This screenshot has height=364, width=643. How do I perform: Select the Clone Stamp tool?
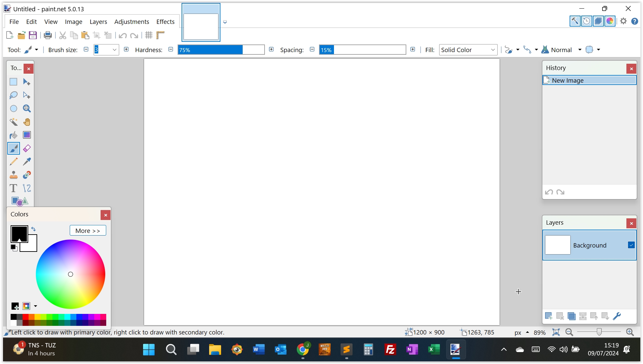pyautogui.click(x=14, y=175)
